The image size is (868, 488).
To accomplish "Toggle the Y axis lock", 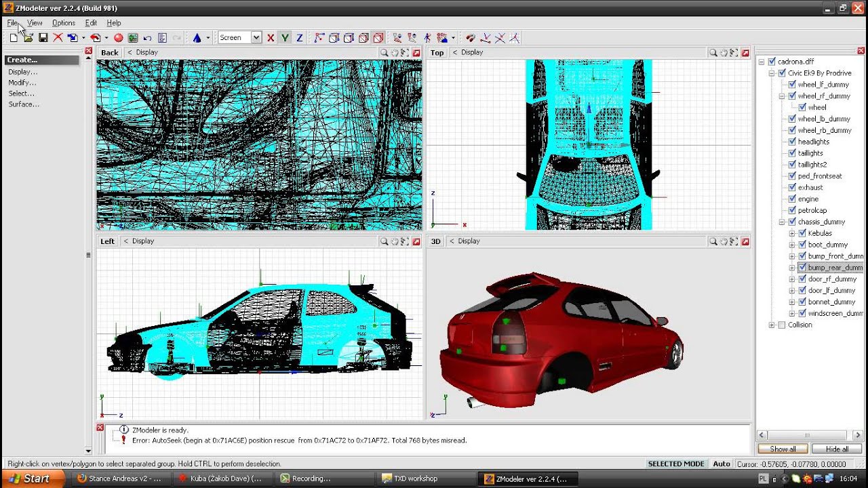I will [x=285, y=38].
